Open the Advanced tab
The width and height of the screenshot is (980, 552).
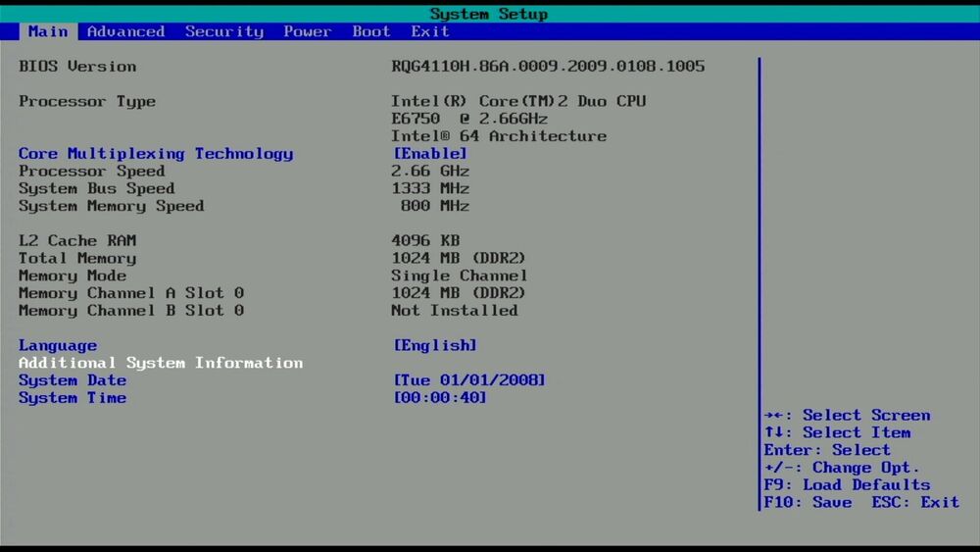tap(125, 31)
